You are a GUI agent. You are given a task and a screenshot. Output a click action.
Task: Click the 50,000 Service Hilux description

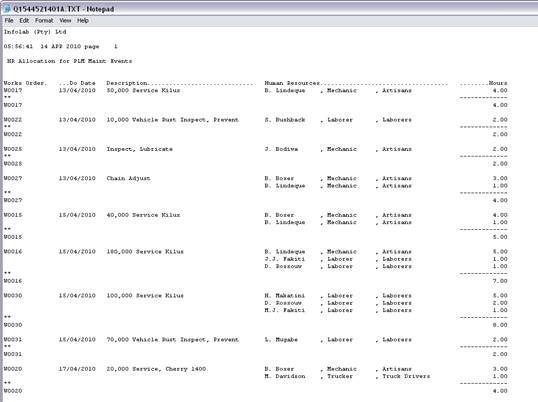tap(143, 91)
